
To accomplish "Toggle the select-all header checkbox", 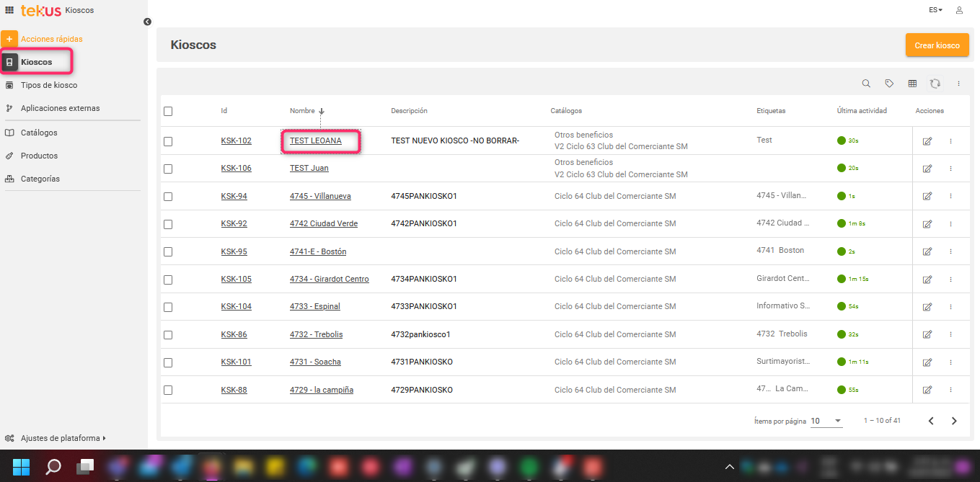I will (168, 111).
